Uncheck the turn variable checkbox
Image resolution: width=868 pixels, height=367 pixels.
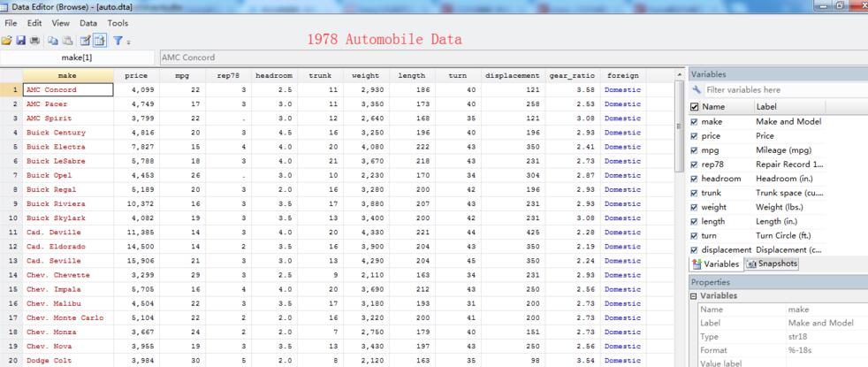coord(694,236)
